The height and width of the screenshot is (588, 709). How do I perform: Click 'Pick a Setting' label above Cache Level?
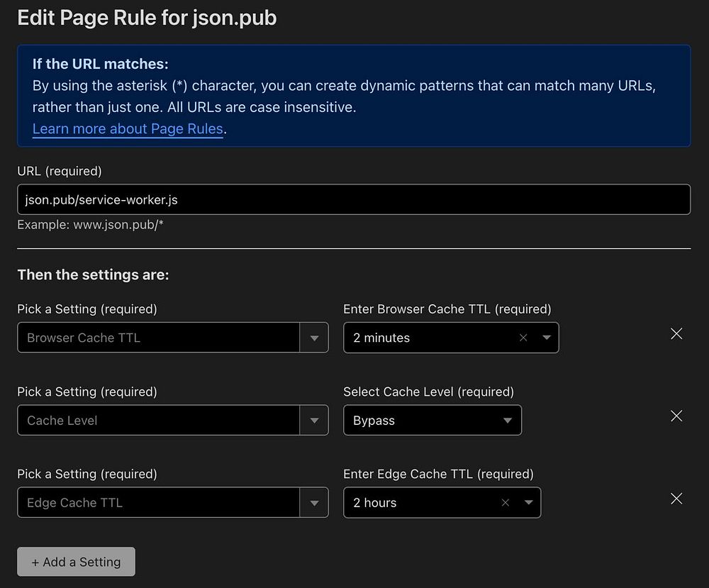click(87, 392)
